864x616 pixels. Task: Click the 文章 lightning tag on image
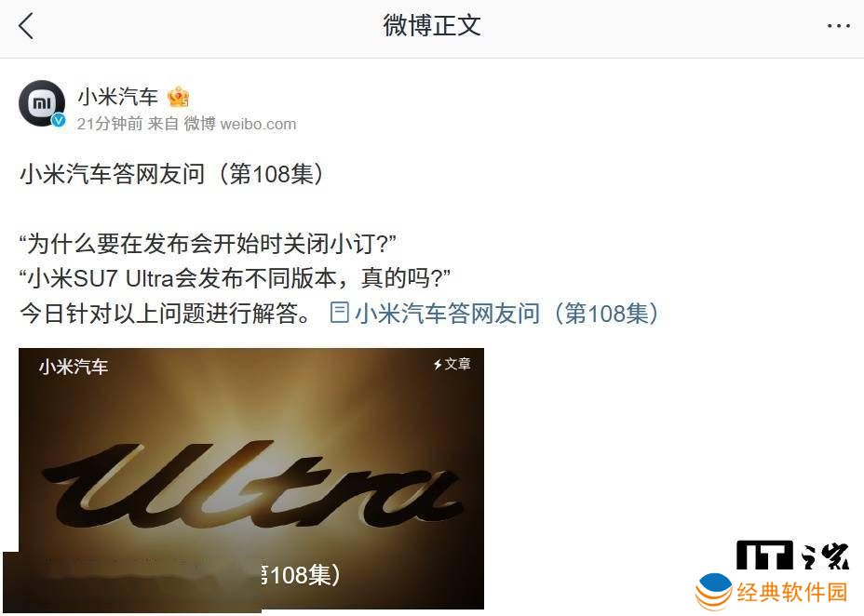click(x=452, y=365)
